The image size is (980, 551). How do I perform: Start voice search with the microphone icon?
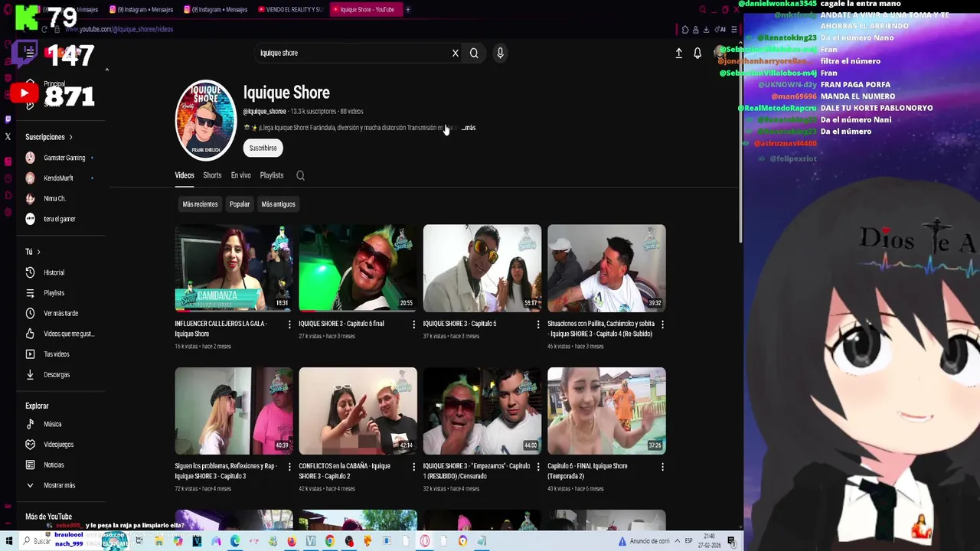(500, 53)
